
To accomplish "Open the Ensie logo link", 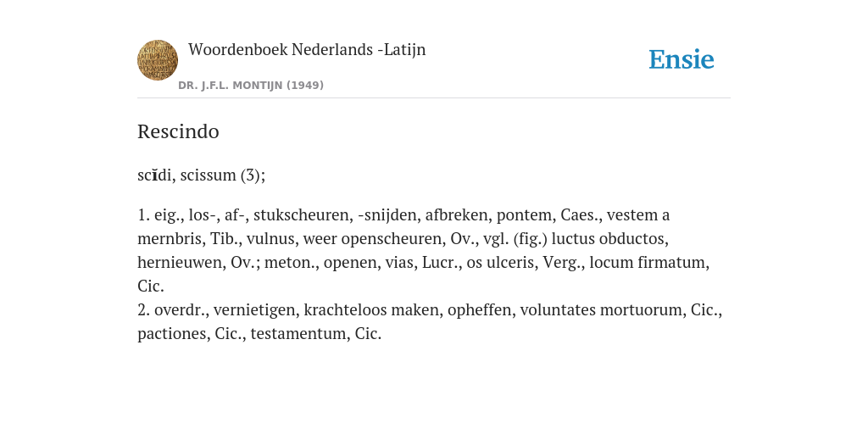I will (x=682, y=59).
